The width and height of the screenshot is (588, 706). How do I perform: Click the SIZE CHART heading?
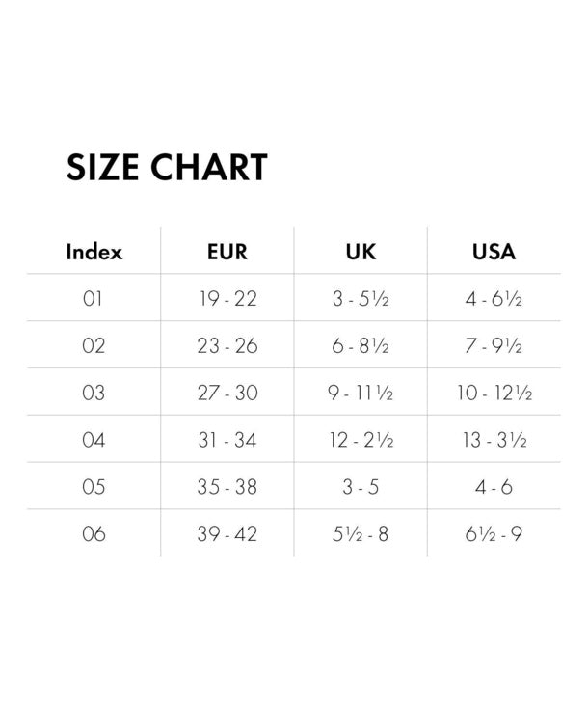(167, 167)
